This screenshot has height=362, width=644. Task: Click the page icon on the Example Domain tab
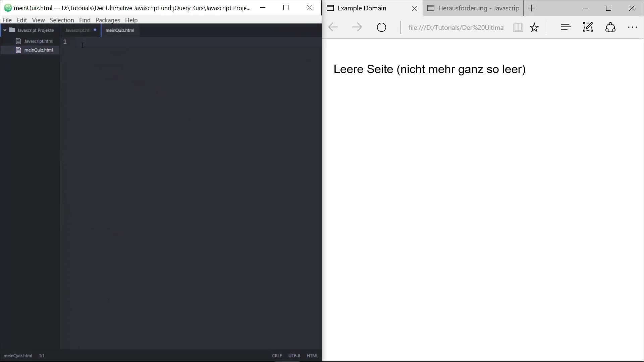point(330,8)
